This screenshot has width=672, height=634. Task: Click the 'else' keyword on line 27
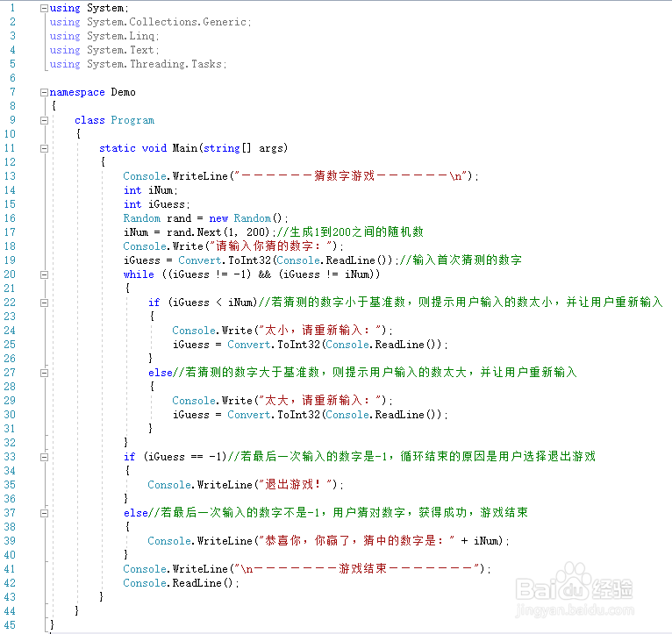(161, 373)
